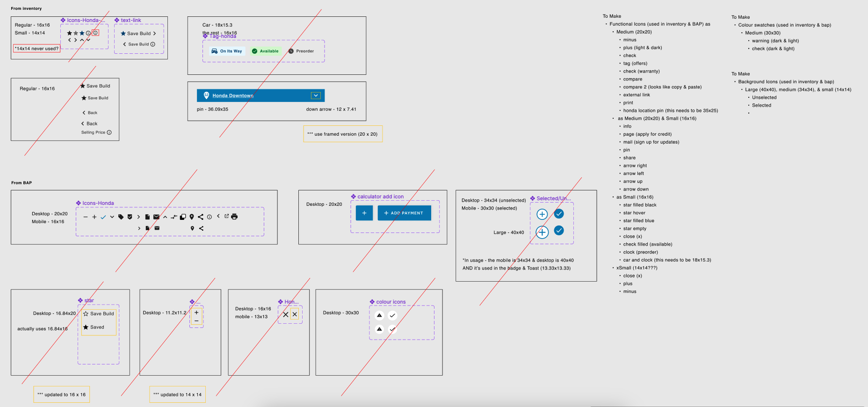Viewport: 868px width, 407px height.
Task: Select the star component label
Action: pos(86,300)
